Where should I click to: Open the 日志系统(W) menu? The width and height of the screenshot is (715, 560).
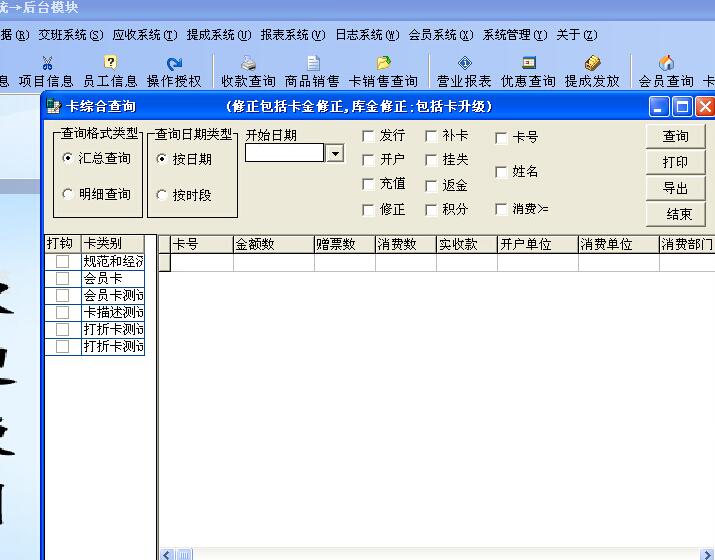pos(368,35)
